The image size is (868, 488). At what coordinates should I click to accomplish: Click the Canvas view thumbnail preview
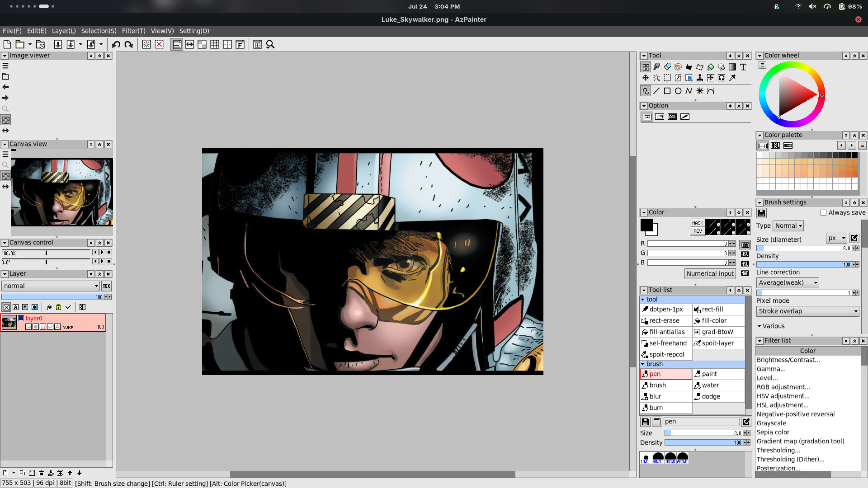62,192
